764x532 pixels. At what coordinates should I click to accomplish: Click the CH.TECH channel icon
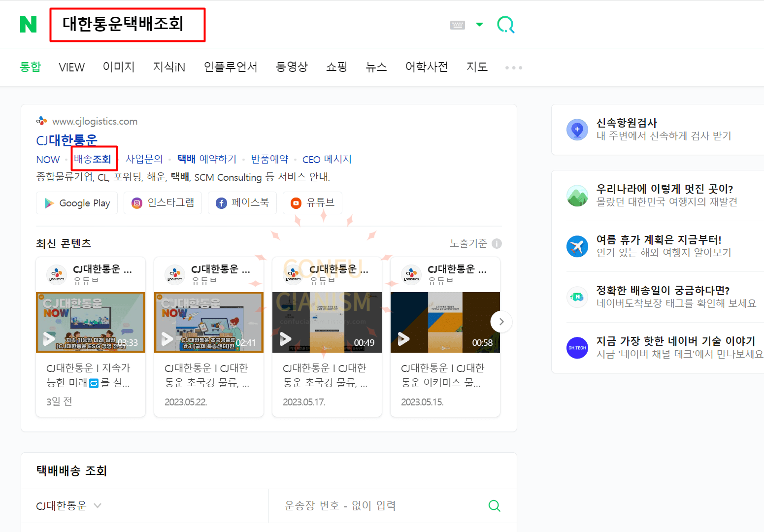577,348
